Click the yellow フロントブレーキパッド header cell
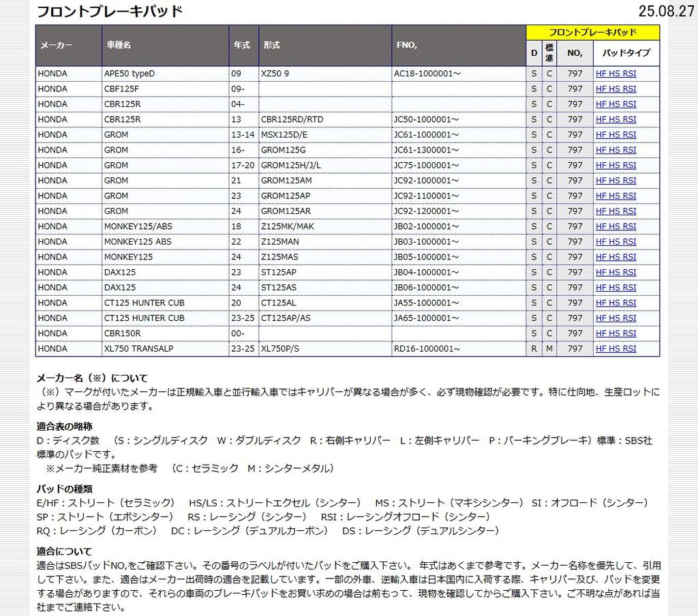698x616 pixels. 592,32
